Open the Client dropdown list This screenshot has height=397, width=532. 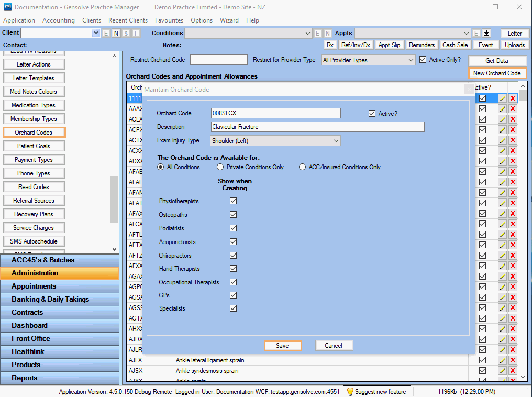point(96,33)
